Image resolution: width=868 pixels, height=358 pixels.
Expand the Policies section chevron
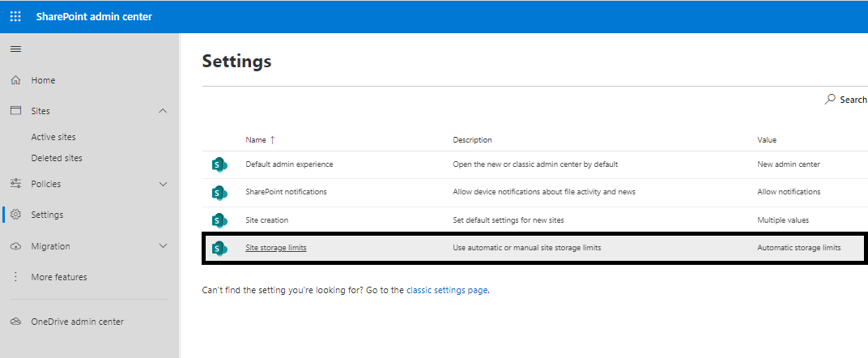click(163, 184)
